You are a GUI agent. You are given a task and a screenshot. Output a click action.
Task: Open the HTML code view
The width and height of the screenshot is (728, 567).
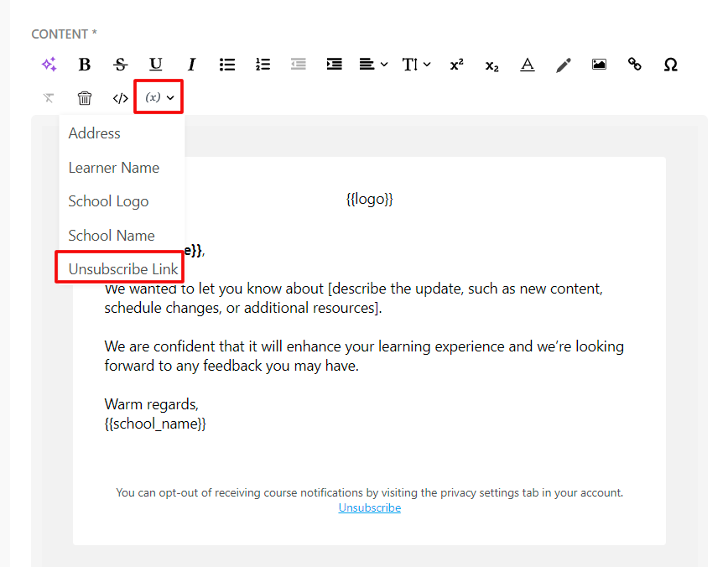coord(120,98)
